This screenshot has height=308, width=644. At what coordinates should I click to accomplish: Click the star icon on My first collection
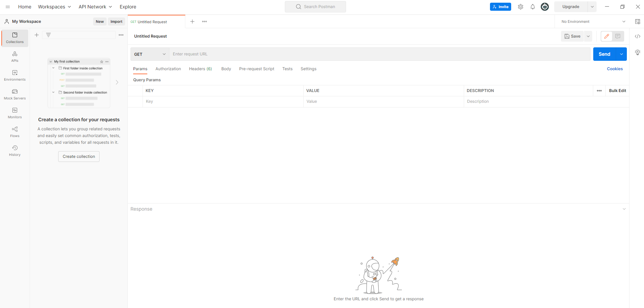click(x=102, y=62)
